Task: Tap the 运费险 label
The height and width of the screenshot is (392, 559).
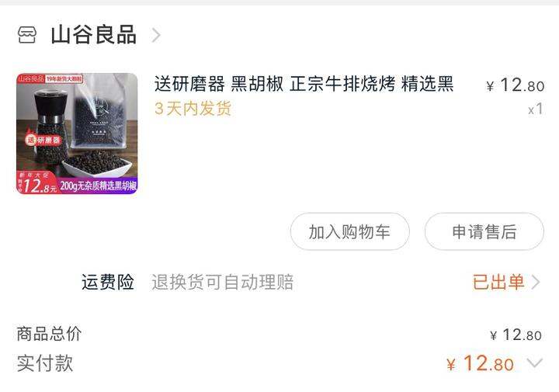Action: (108, 282)
